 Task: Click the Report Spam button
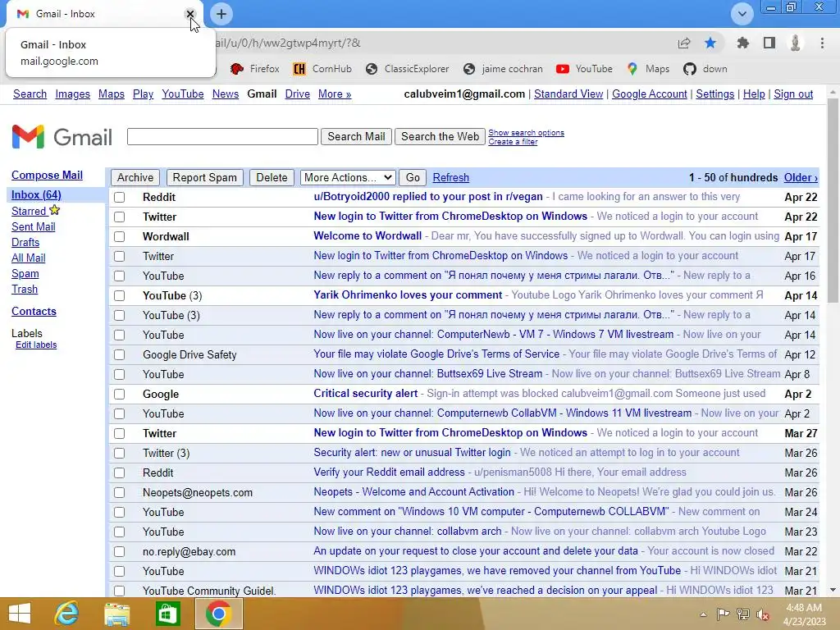204,177
